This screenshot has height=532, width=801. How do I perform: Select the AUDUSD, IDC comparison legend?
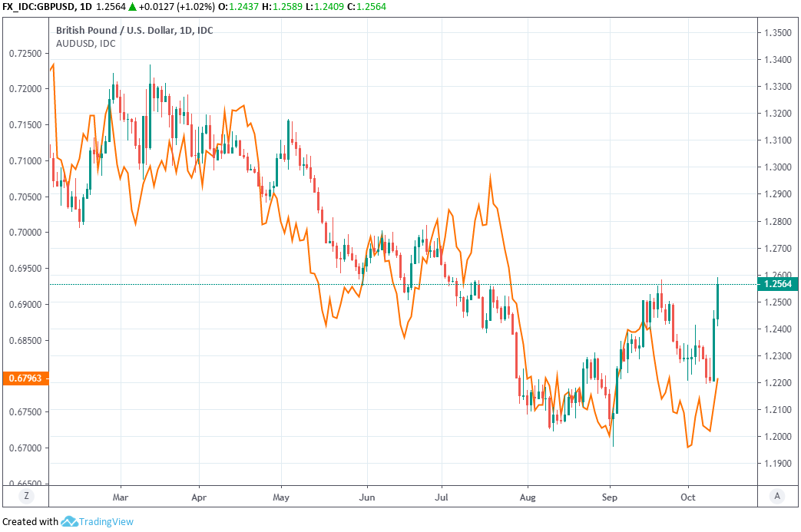(86, 43)
